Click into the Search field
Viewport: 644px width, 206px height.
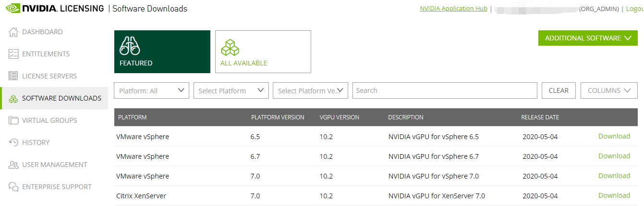tap(444, 90)
